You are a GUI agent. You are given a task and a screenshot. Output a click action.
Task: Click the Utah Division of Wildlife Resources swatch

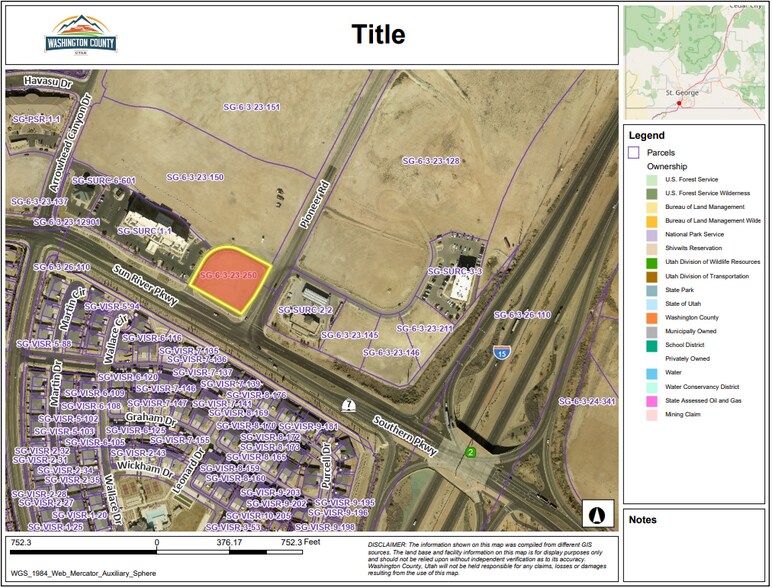tap(652, 262)
